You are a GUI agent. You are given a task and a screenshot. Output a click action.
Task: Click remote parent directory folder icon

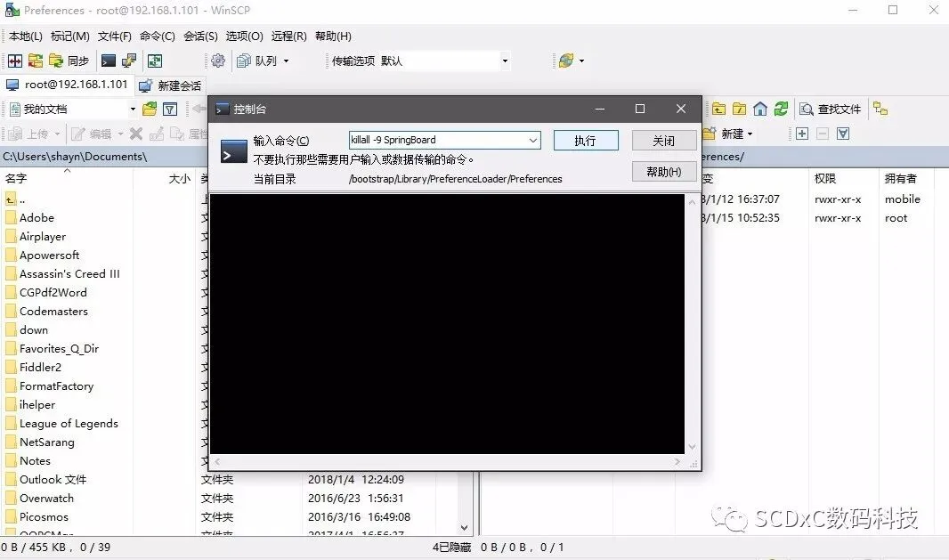[718, 109]
